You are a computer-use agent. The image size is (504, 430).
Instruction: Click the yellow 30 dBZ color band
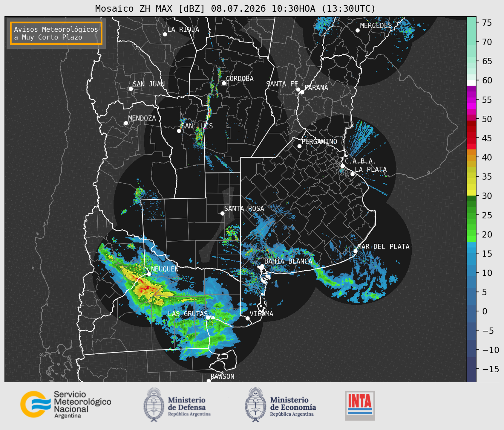[x=471, y=193]
